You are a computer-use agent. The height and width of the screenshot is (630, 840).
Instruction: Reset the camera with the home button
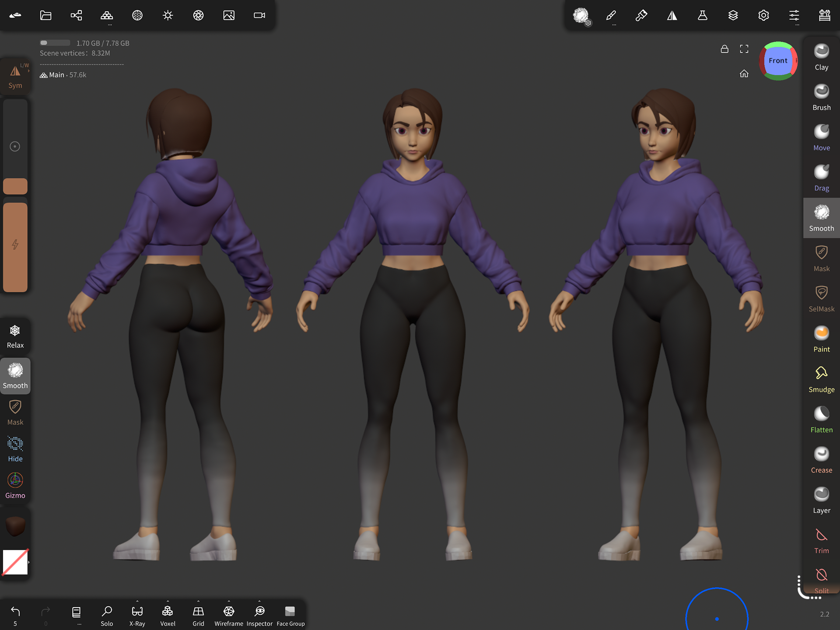click(x=744, y=73)
